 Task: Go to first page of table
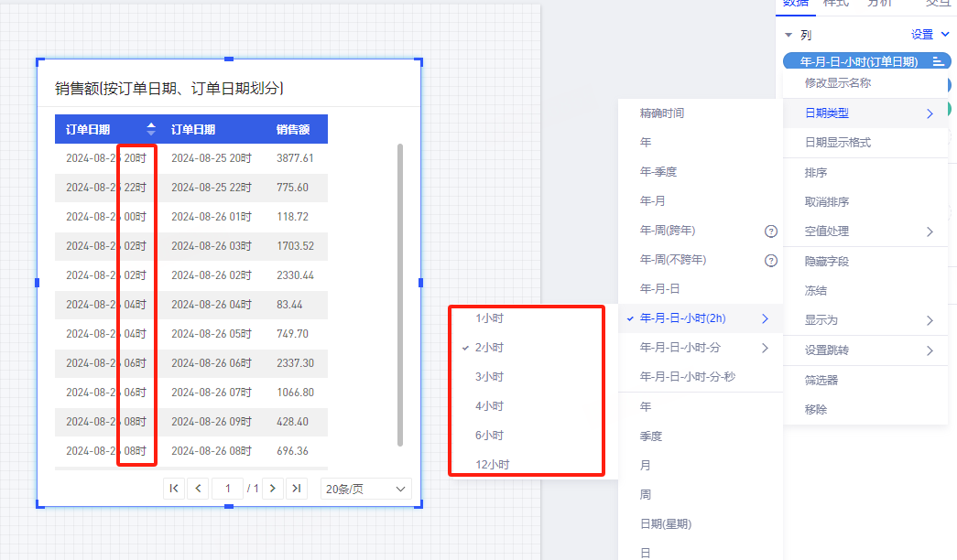pyautogui.click(x=173, y=489)
